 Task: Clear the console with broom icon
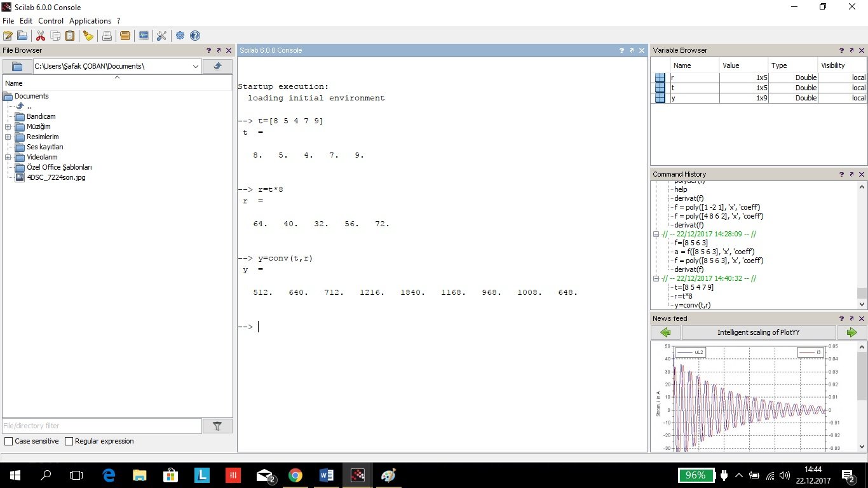click(88, 36)
